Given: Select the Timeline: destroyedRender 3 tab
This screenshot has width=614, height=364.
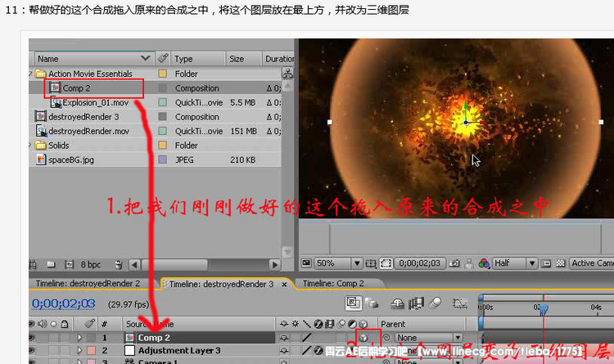Looking at the screenshot, I should coord(221,284).
